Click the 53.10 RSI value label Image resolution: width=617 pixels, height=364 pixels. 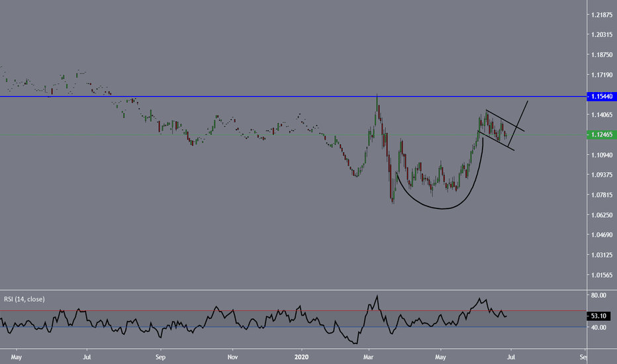pyautogui.click(x=598, y=316)
